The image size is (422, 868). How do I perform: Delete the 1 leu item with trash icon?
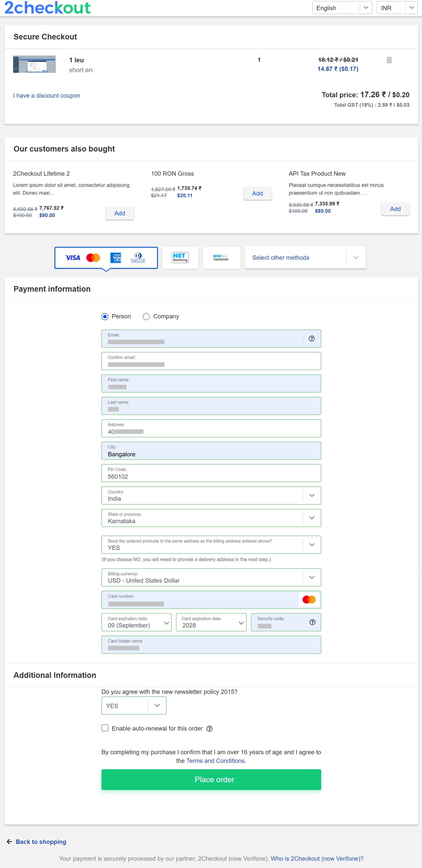389,60
